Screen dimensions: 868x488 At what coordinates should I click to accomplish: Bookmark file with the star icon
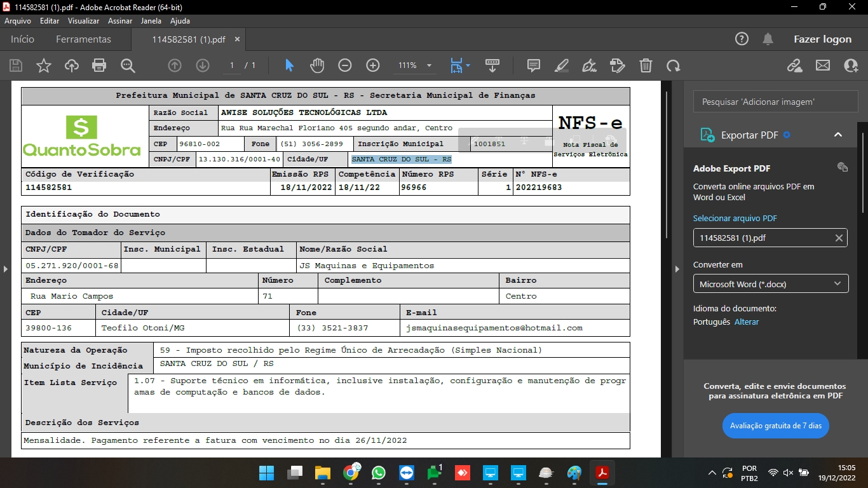pyautogui.click(x=44, y=65)
